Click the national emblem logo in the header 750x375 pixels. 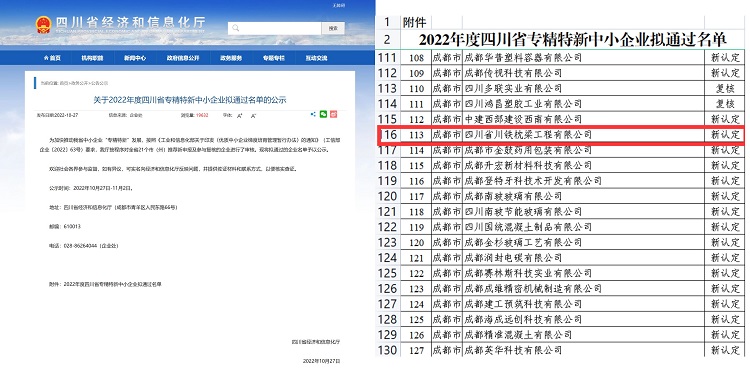(44, 24)
